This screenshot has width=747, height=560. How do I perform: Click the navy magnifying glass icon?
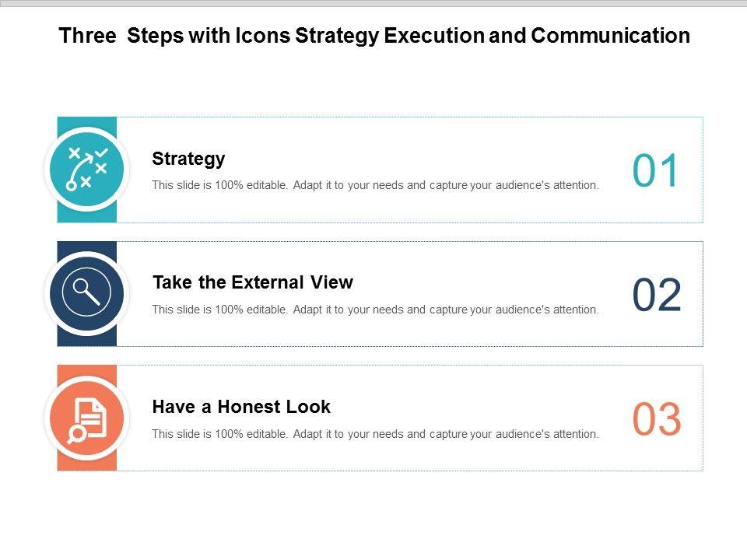click(x=86, y=293)
